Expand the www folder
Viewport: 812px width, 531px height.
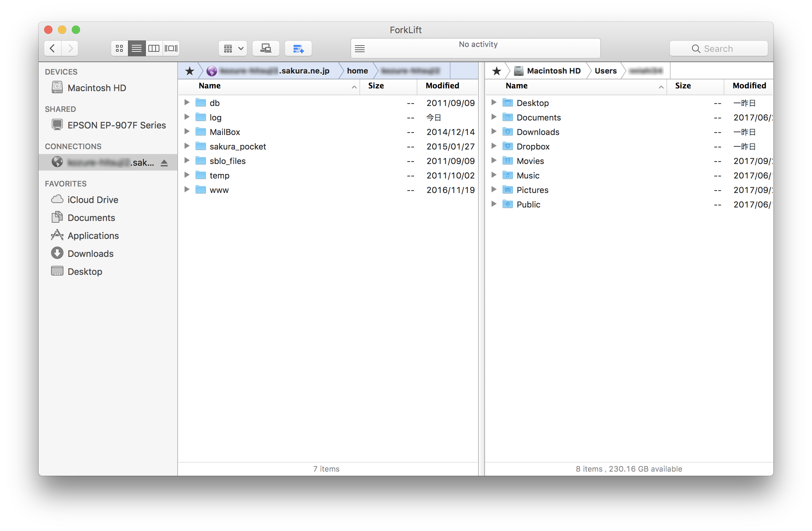click(x=187, y=189)
